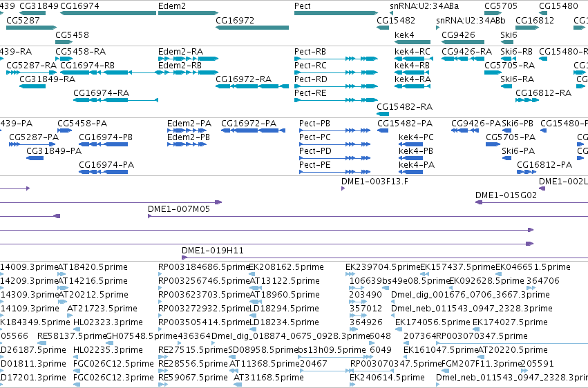Select transcript label kek4-RC
The width and height of the screenshot is (588, 388).
point(412,51)
